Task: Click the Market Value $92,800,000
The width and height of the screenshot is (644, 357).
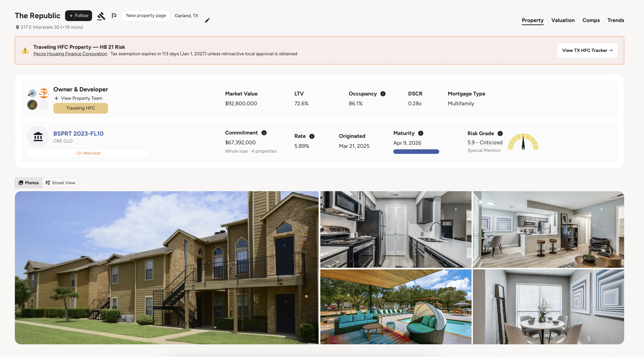Action: [241, 104]
